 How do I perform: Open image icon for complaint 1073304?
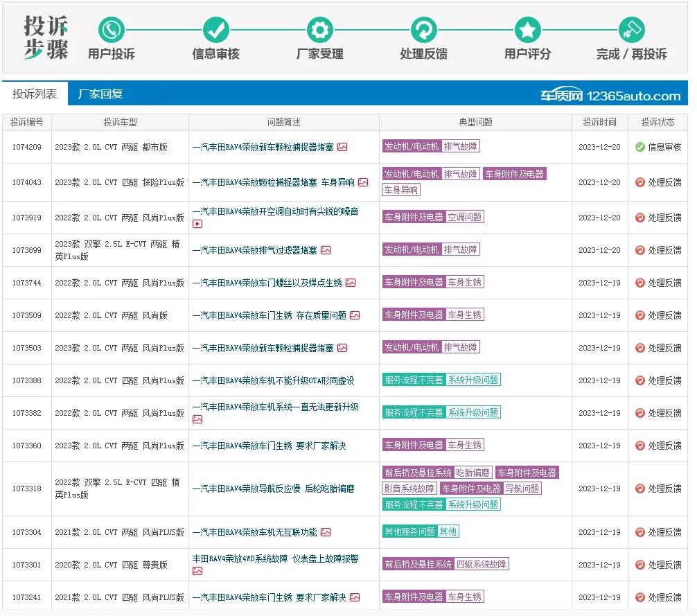[326, 532]
